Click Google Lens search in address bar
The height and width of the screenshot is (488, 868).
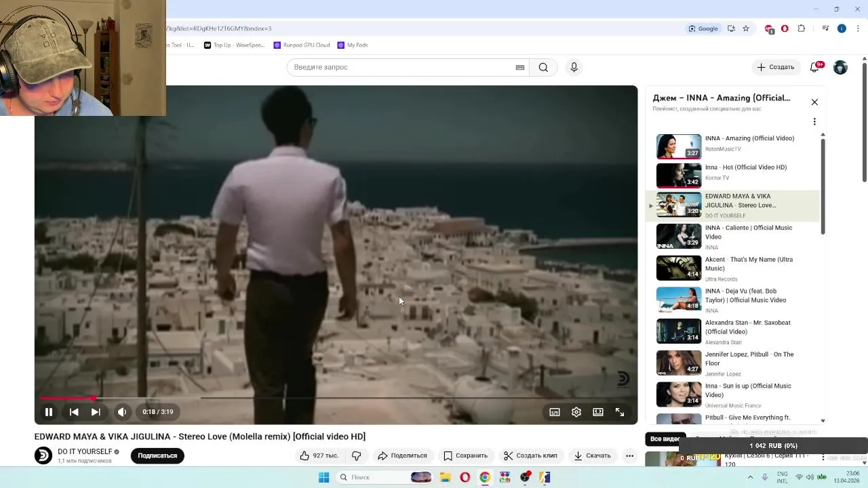tap(703, 28)
